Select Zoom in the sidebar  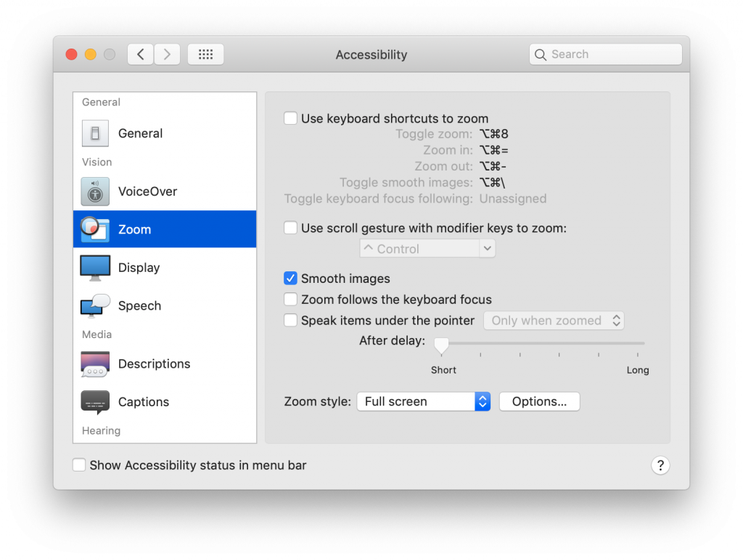coord(165,229)
